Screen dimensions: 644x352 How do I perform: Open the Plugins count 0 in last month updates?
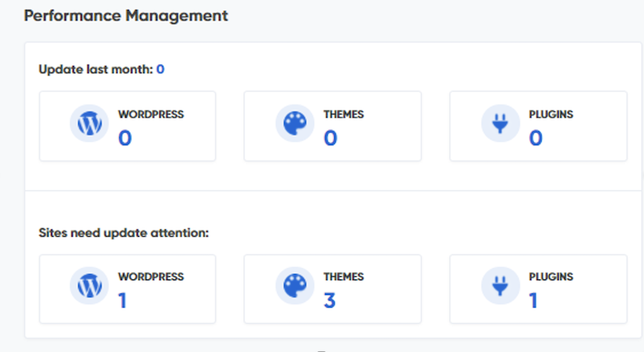535,138
